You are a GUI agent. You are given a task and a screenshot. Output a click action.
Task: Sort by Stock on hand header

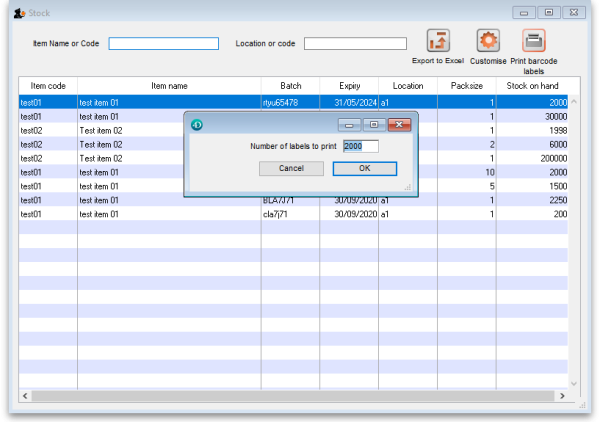point(531,86)
